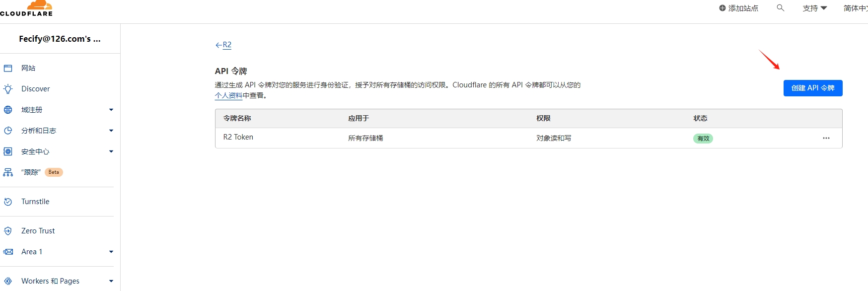Click the R2 Token name

[x=238, y=137]
